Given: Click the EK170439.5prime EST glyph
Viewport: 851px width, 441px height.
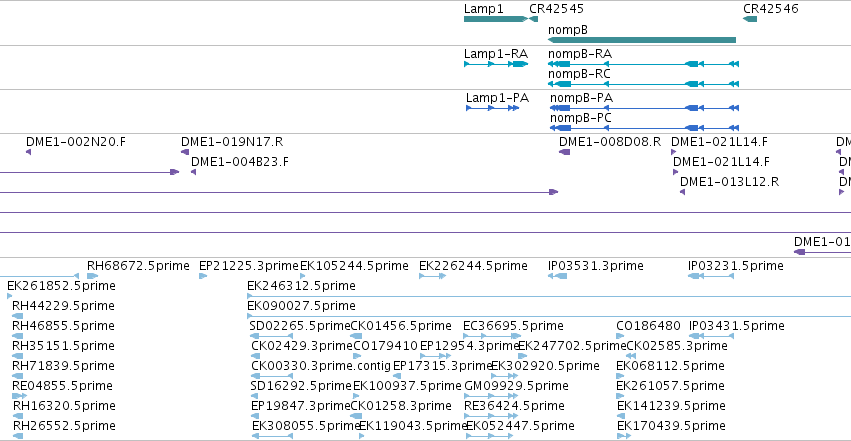Looking at the screenshot, I should point(624,436).
